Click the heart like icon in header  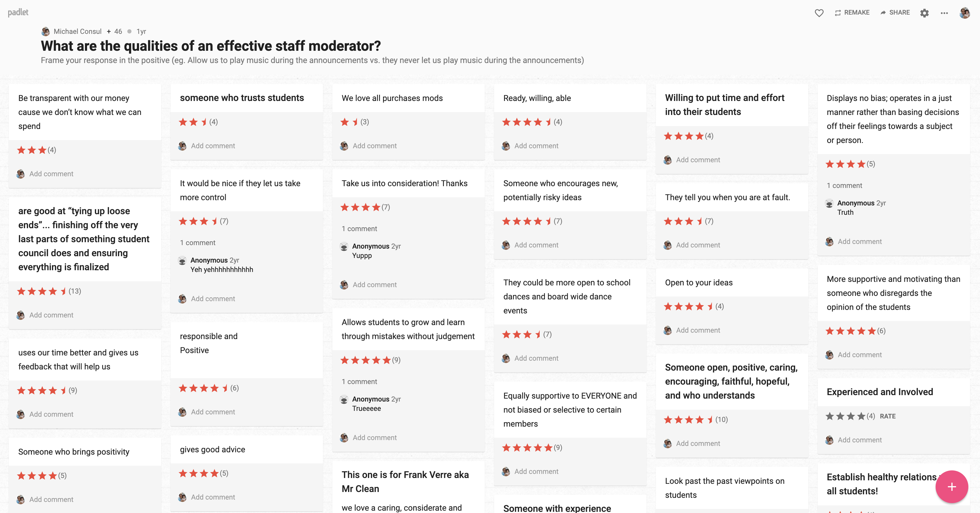(x=819, y=13)
